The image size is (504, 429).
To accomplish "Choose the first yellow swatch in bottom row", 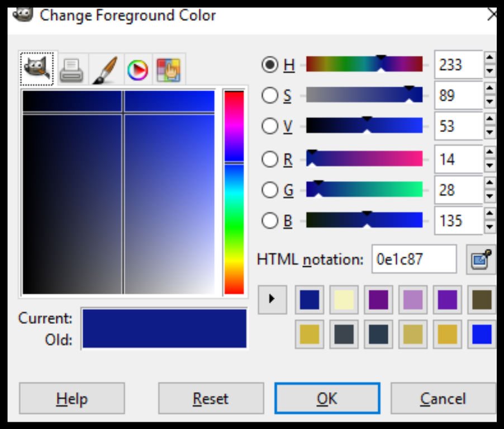I will [x=309, y=334].
